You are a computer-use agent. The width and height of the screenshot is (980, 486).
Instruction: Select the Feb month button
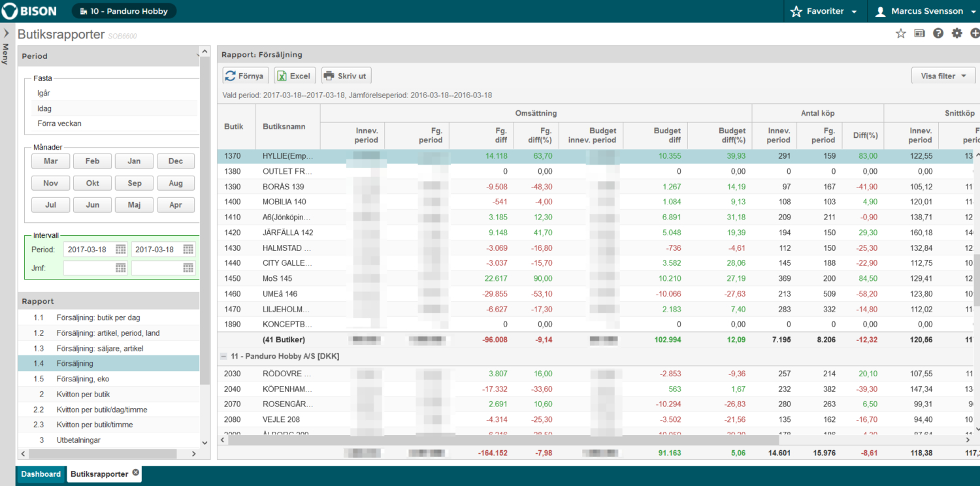(x=93, y=161)
